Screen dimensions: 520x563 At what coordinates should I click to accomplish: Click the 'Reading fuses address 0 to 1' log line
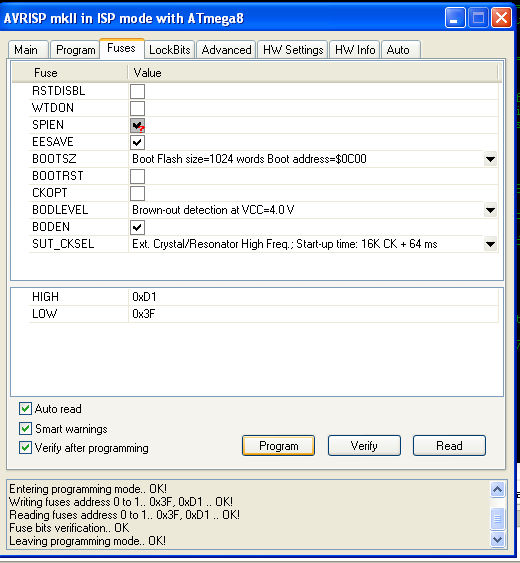[124, 515]
